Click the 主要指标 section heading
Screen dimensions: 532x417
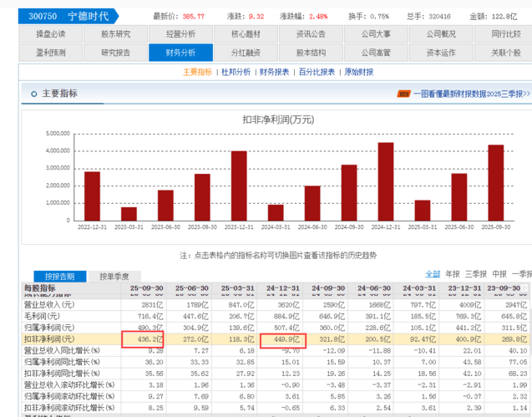point(60,94)
